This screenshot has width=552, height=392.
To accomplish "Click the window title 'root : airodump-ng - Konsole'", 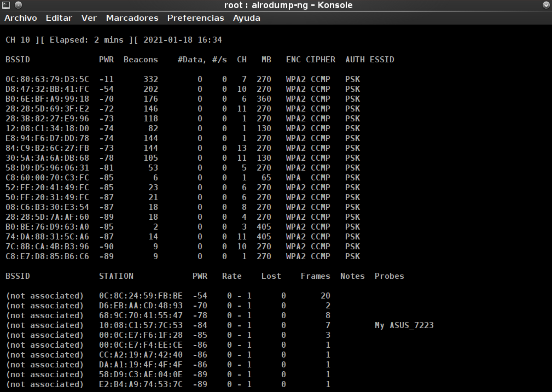I will [x=288, y=5].
